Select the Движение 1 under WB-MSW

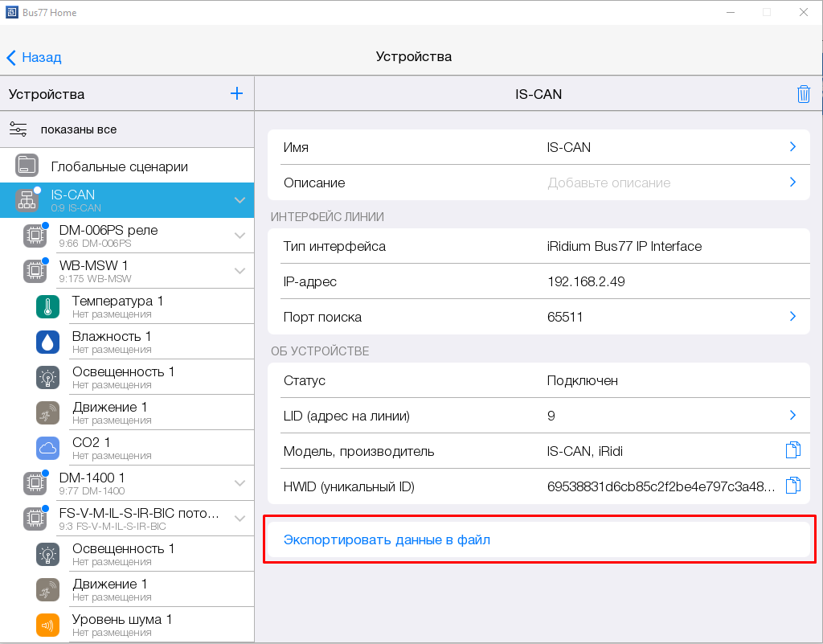(x=110, y=412)
